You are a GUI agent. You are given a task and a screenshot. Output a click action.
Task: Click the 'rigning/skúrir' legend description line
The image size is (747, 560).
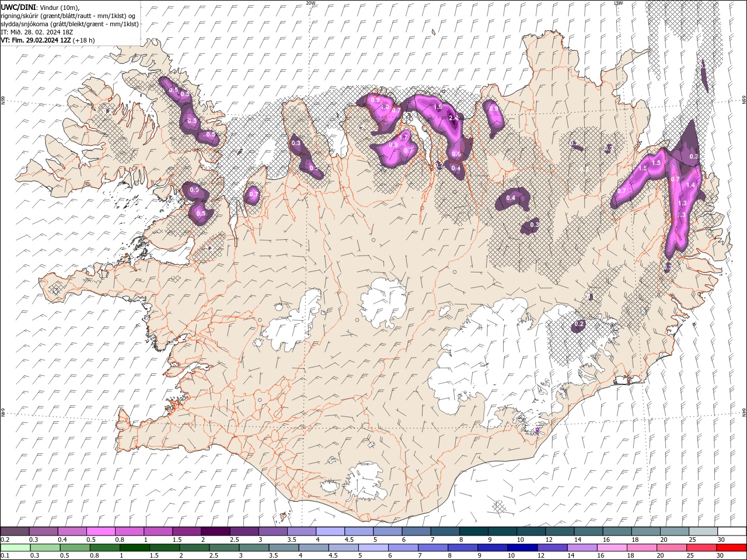(x=68, y=16)
